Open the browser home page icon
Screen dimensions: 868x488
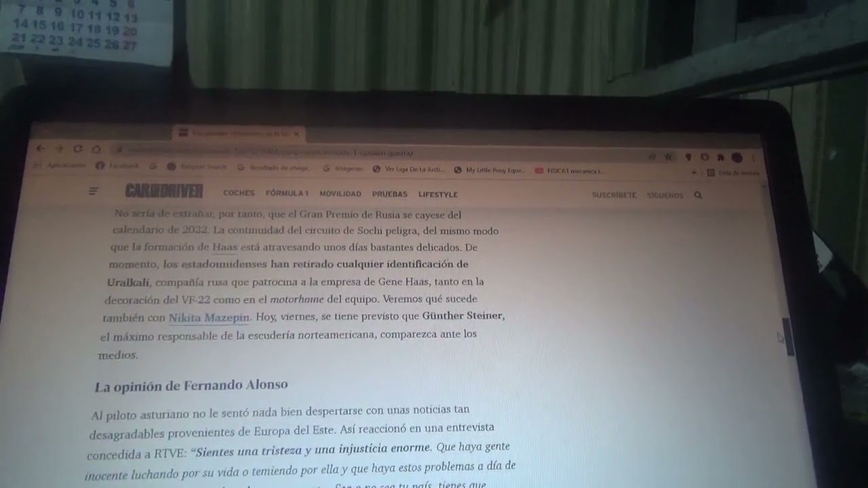96,149
